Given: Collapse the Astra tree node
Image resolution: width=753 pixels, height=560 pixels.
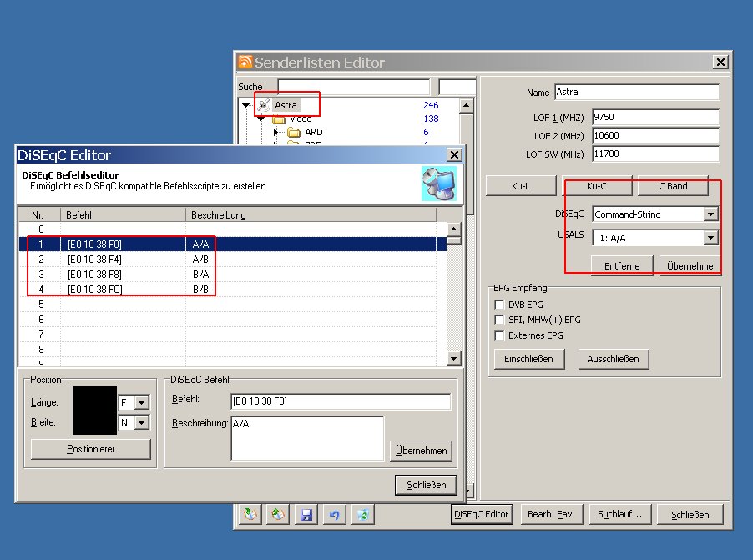Looking at the screenshot, I should pos(246,106).
